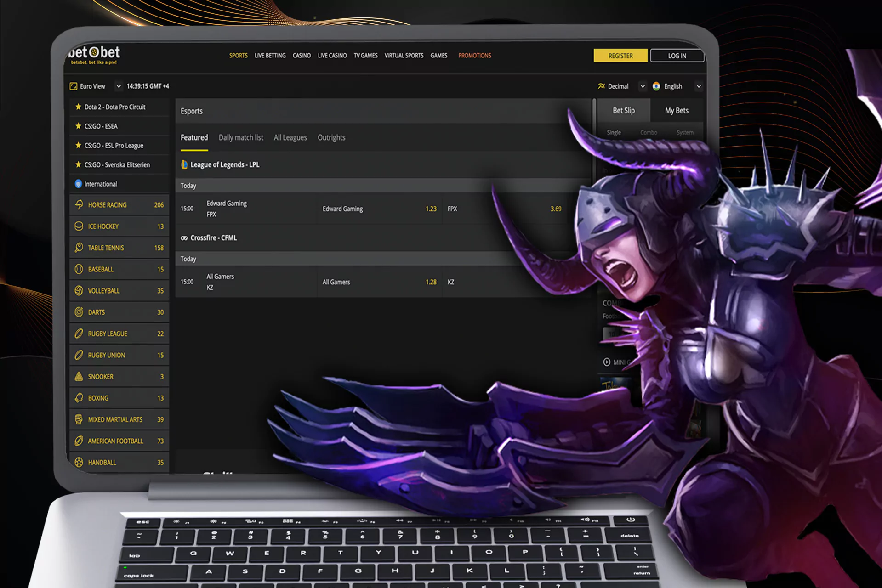The image size is (882, 588).
Task: Select Combo bet type
Action: pyautogui.click(x=649, y=132)
